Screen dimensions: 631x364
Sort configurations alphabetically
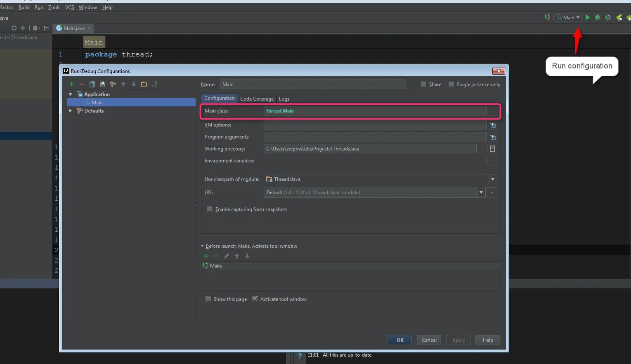click(x=154, y=84)
